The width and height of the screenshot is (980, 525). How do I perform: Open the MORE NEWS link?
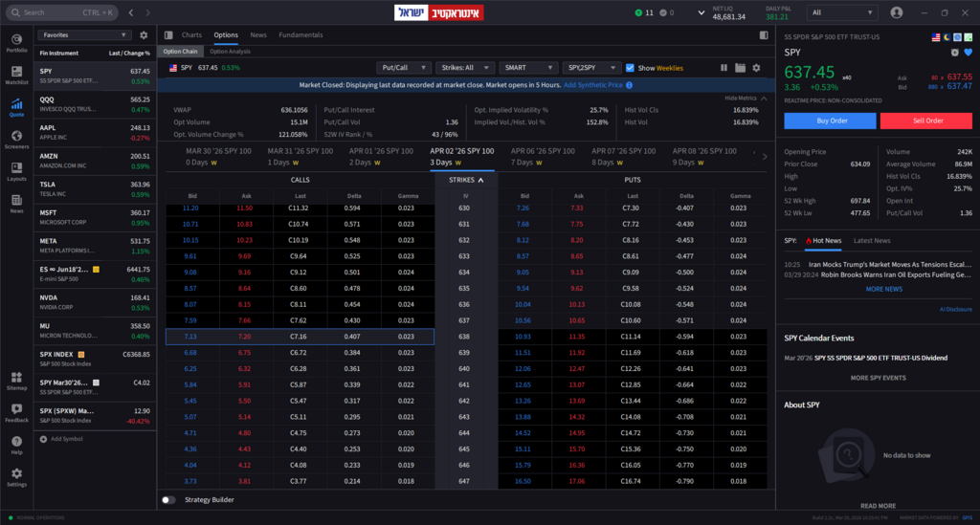click(x=883, y=289)
